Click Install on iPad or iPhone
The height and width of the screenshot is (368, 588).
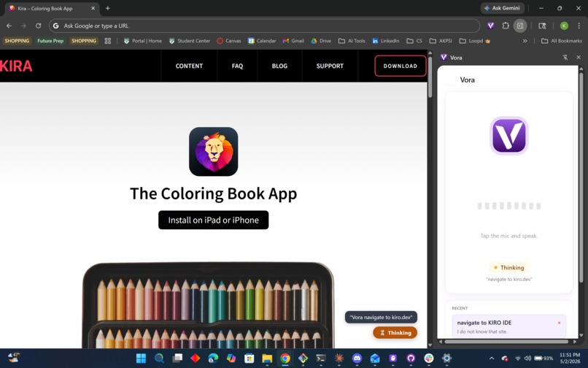pos(213,220)
